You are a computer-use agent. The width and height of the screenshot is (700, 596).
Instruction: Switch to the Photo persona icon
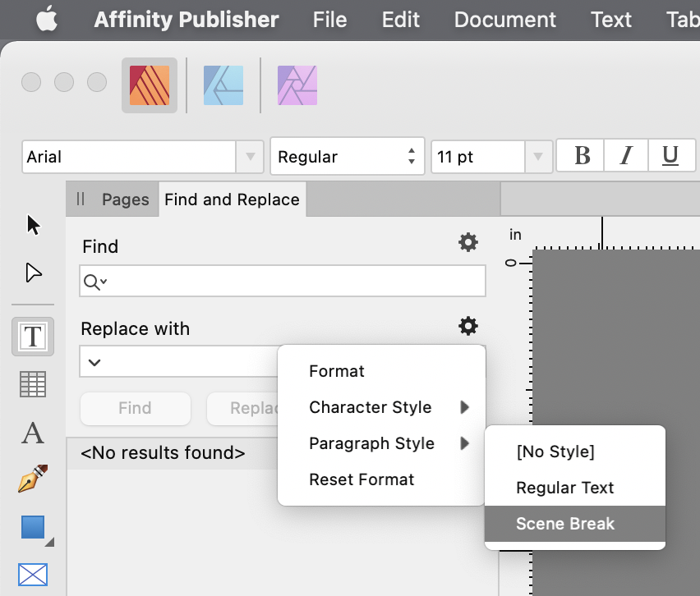[297, 85]
